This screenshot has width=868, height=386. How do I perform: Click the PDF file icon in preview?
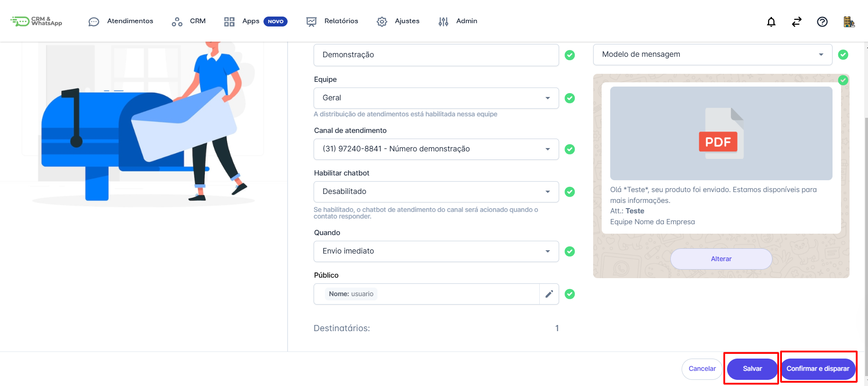(720, 134)
